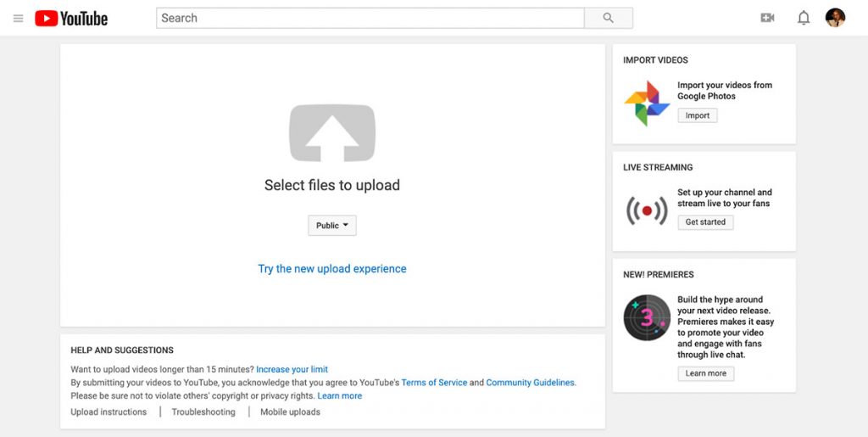Click the Google Photos pinwheel icon
The image size is (868, 437).
pyautogui.click(x=647, y=104)
